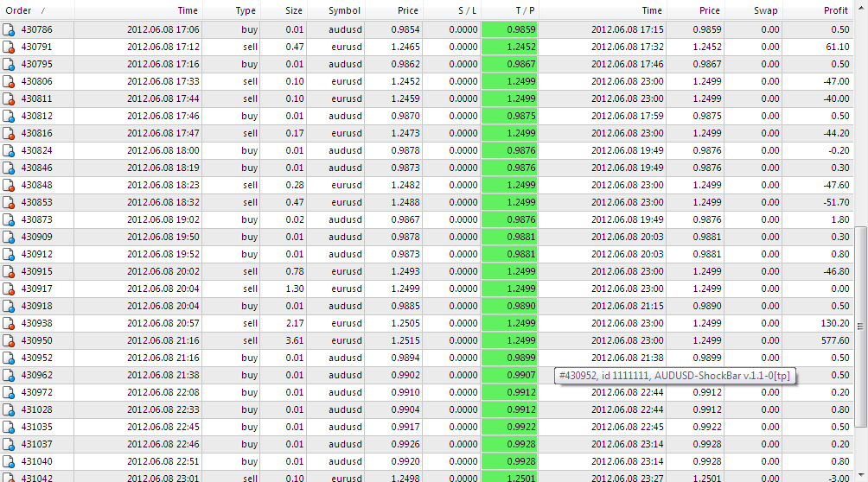
Task: Click the icon beside order 431040
Action: point(9,461)
